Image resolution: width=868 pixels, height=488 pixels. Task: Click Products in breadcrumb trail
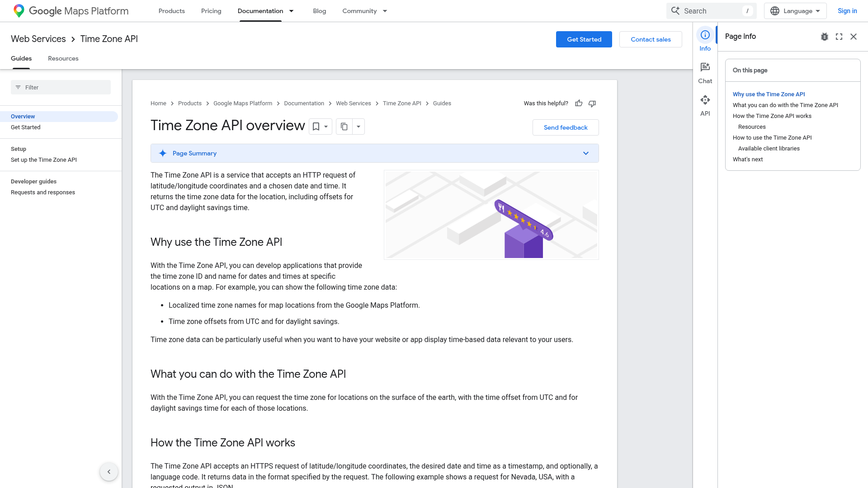(190, 103)
